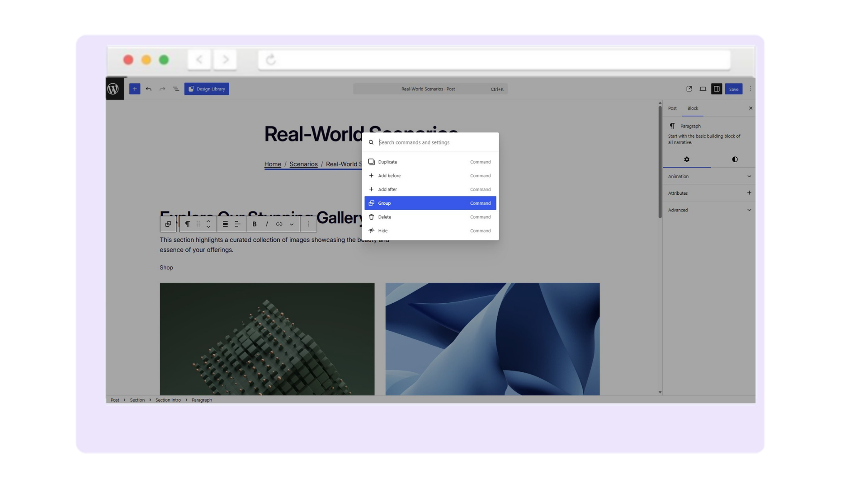Click the Redo arrow icon
Image resolution: width=868 pixels, height=488 pixels.
pyautogui.click(x=162, y=89)
